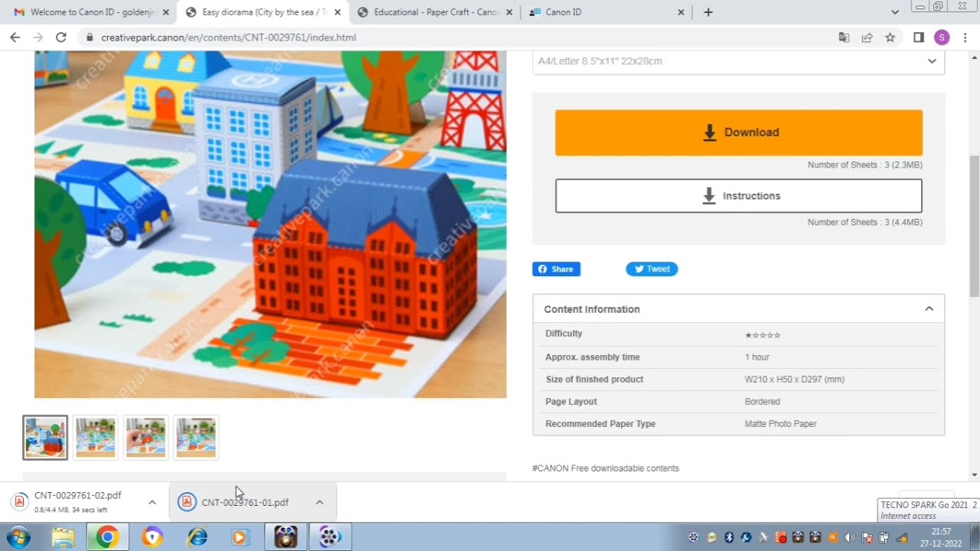The image size is (980, 551).
Task: Open film reel app in taskbar
Action: (x=330, y=537)
